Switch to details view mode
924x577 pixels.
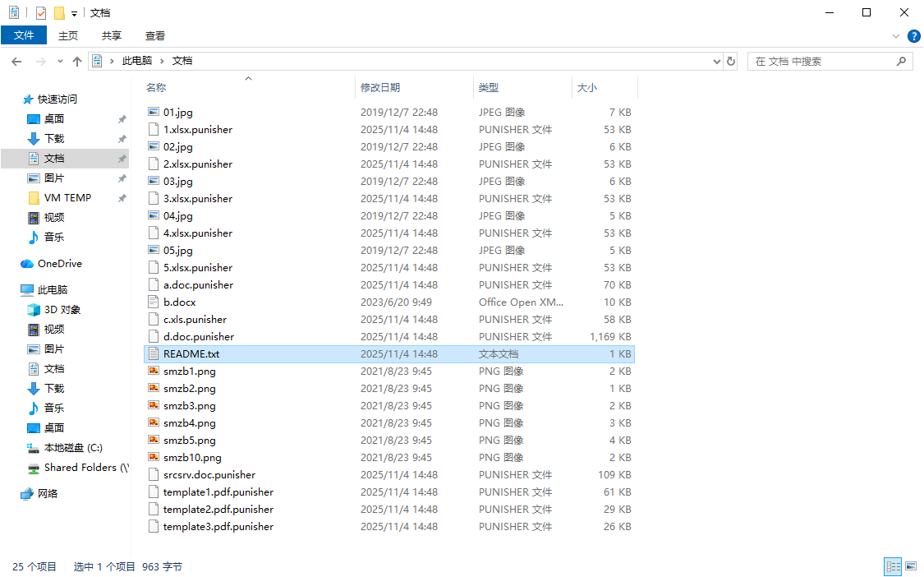[893, 566]
